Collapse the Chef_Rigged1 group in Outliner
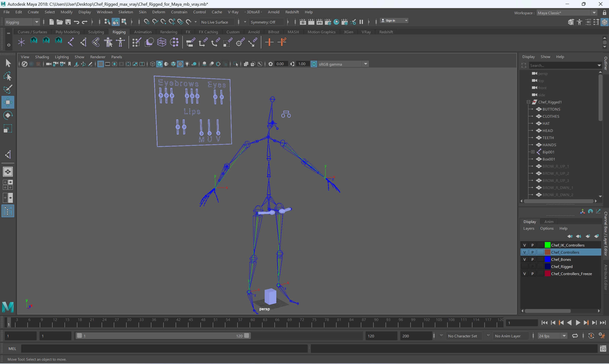Image resolution: width=609 pixels, height=364 pixels. point(528,102)
